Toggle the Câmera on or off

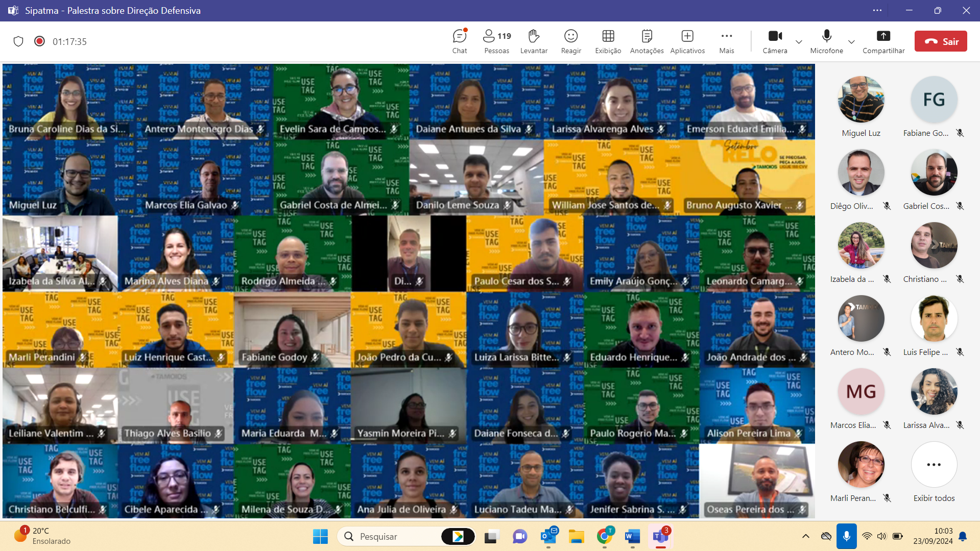pos(775,41)
